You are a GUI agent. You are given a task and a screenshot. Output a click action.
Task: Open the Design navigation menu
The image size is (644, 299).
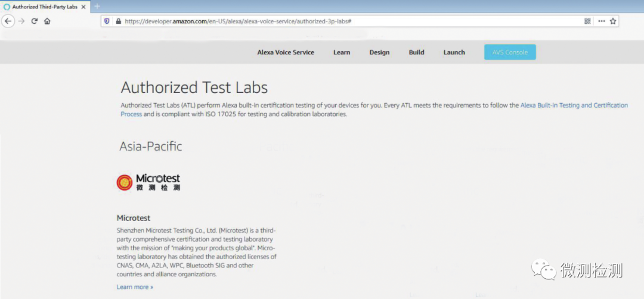point(379,52)
